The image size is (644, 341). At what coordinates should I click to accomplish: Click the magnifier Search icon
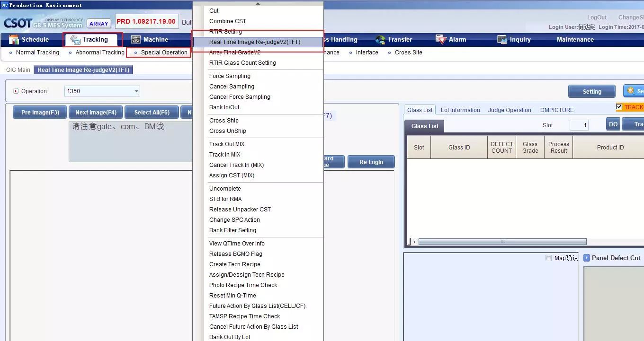[631, 91]
